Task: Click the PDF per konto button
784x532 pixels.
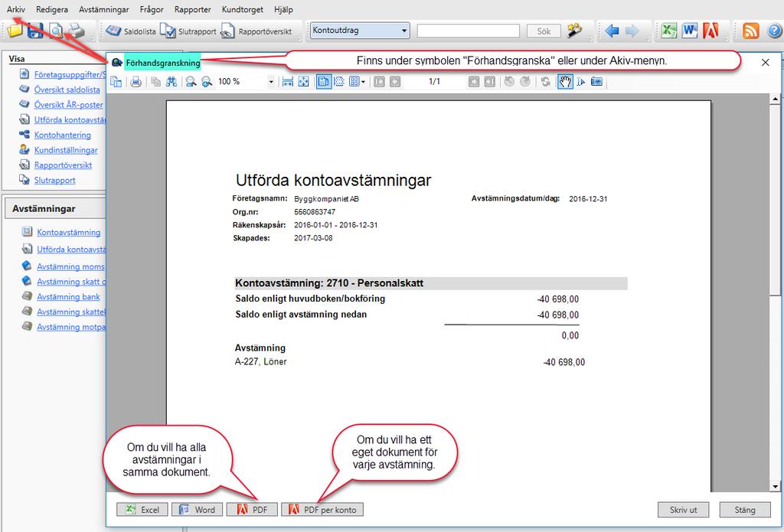Action: (x=322, y=510)
